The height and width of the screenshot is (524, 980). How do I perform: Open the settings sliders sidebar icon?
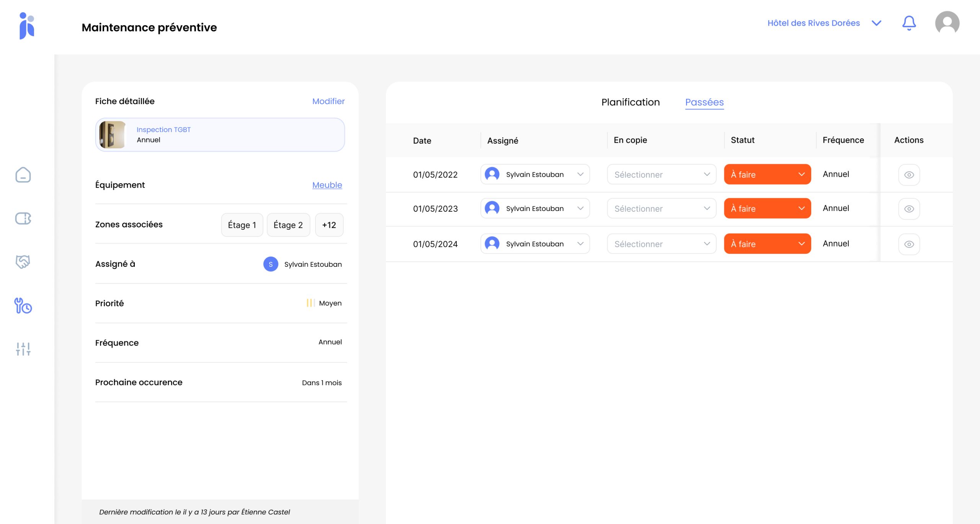23,349
